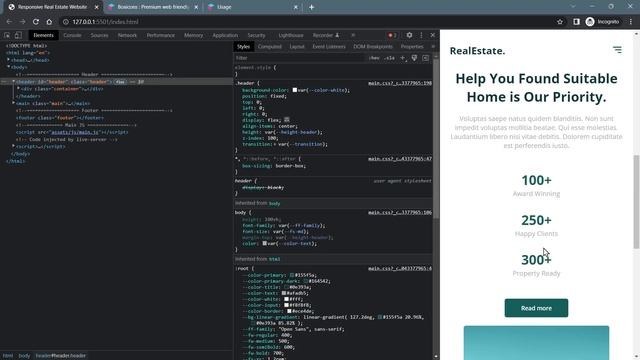Open DevTools three-dot customize menu

[421, 36]
